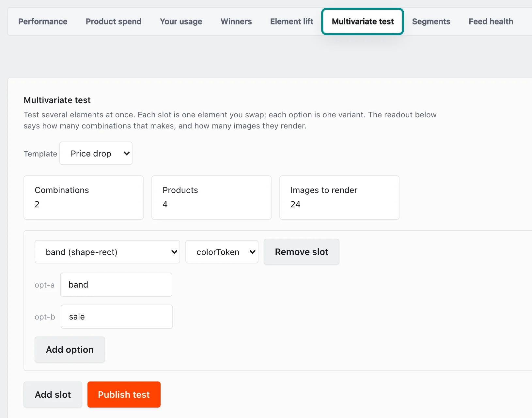Click the Combinations card showing 2
This screenshot has height=418, width=532.
84,198
